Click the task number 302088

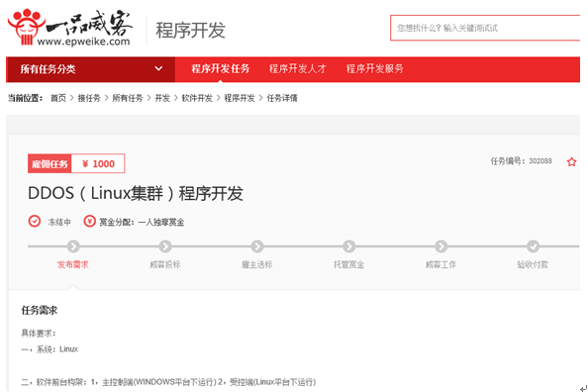(540, 161)
